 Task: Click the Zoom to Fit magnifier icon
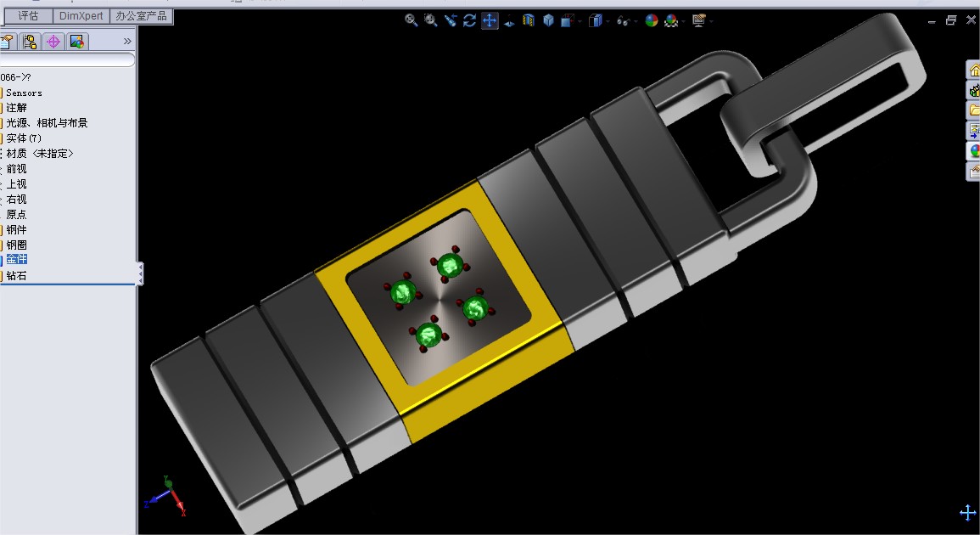click(411, 20)
